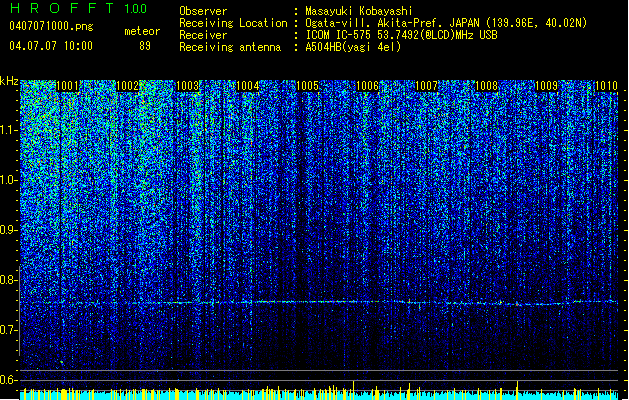The image size is (629, 400).
Task: Click the Receiver label
Action: tap(203, 35)
